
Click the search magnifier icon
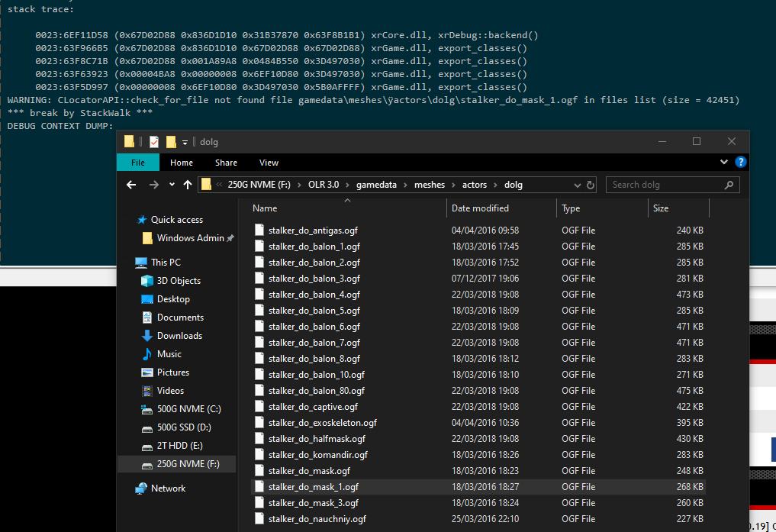click(x=729, y=185)
